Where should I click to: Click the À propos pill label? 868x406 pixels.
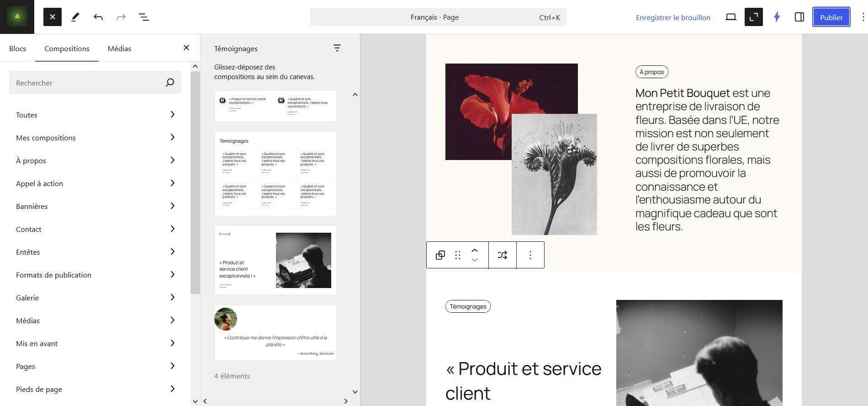coord(652,72)
